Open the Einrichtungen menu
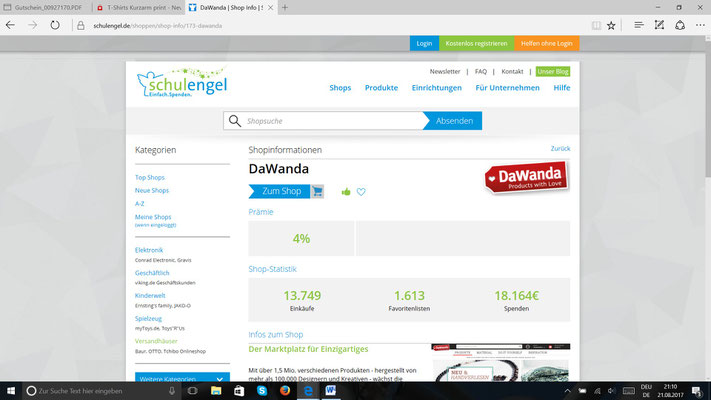Viewport: 711px width, 400px height. tap(437, 88)
